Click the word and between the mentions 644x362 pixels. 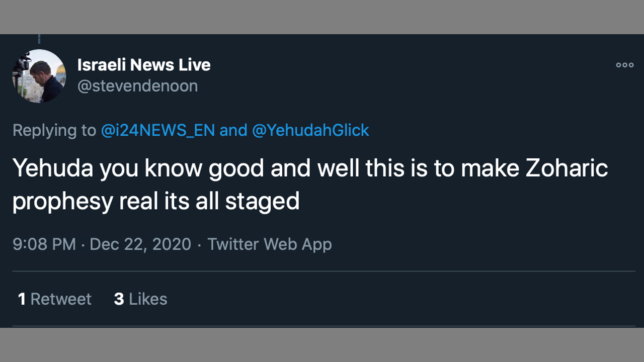[233, 130]
